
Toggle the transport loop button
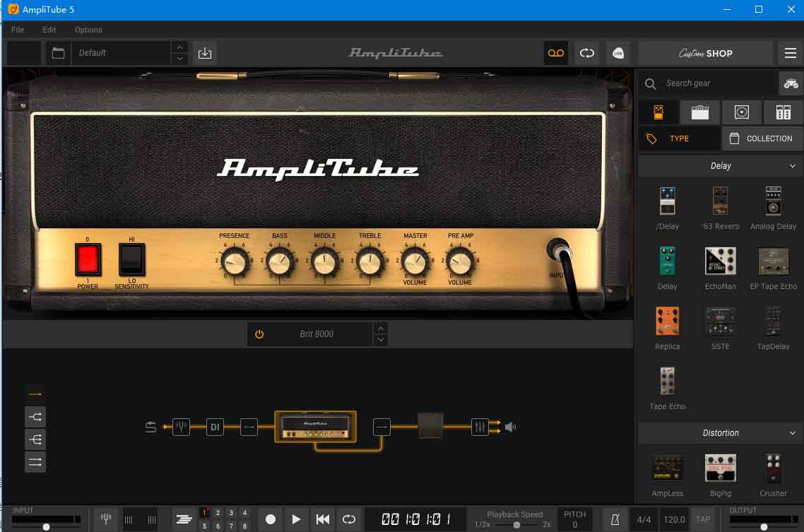pyautogui.click(x=349, y=520)
